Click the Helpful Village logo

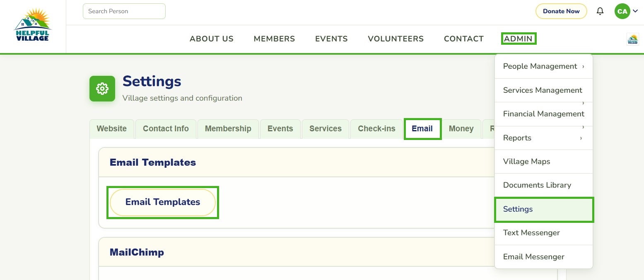pos(32,25)
